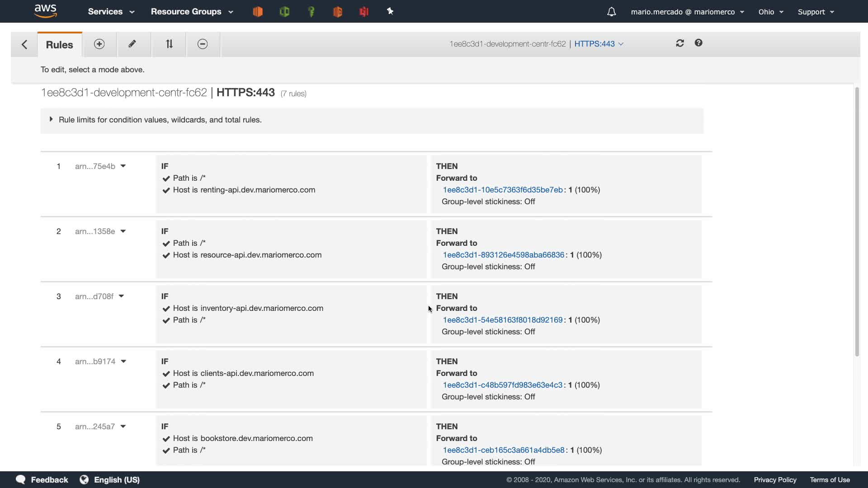The height and width of the screenshot is (488, 868).
Task: Open the notifications bell icon
Action: (x=611, y=12)
